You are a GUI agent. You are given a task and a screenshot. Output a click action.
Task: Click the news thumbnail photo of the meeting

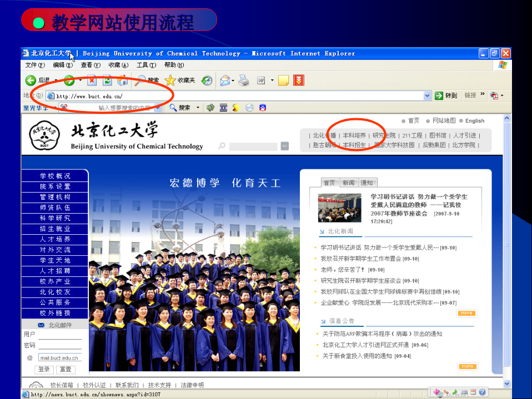point(340,208)
